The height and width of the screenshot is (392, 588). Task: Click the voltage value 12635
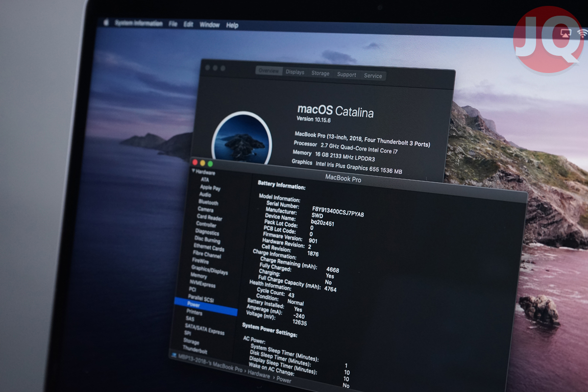click(300, 323)
